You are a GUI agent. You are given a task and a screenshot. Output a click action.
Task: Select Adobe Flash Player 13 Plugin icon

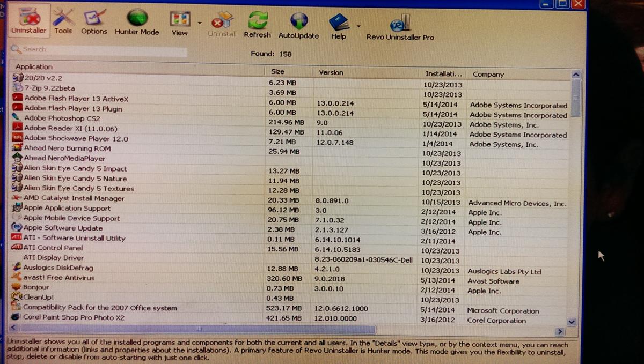click(17, 108)
